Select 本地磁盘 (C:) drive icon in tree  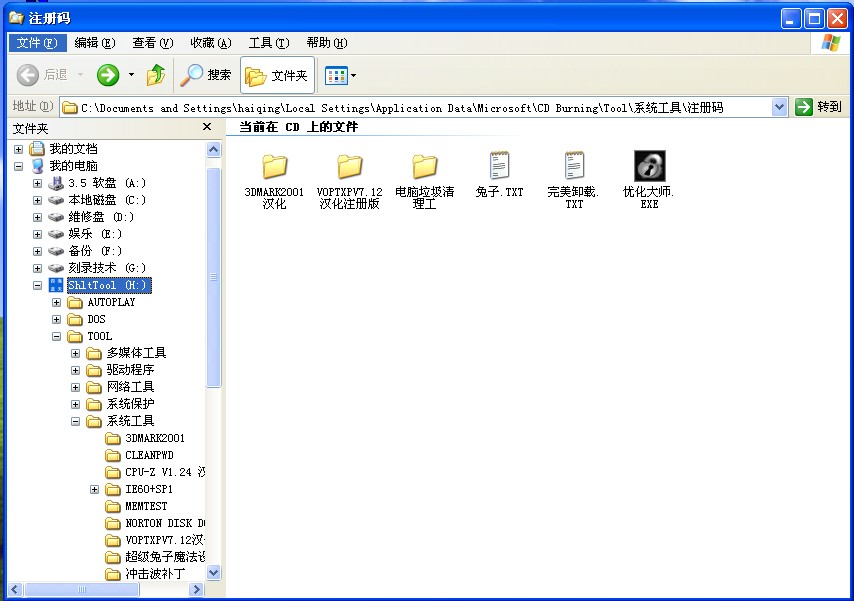point(56,200)
